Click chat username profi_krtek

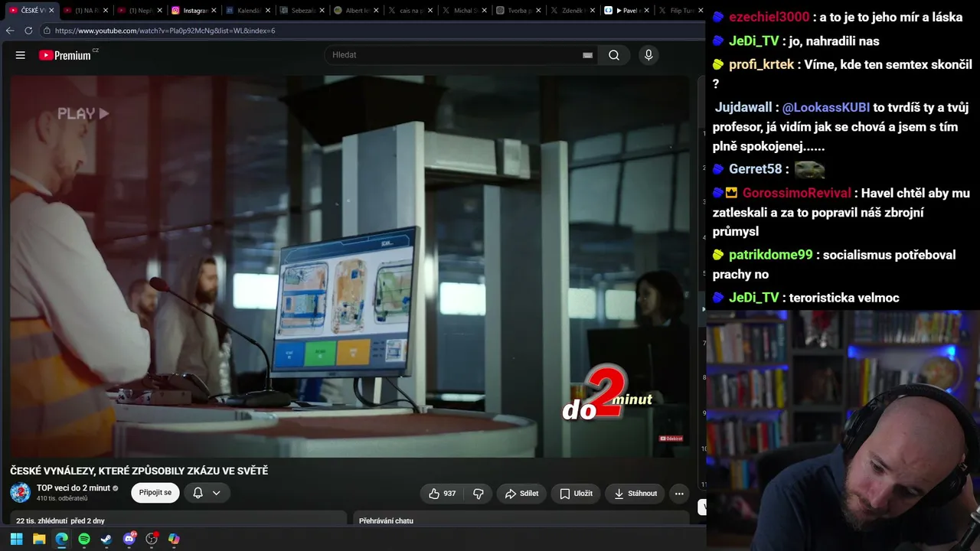761,64
